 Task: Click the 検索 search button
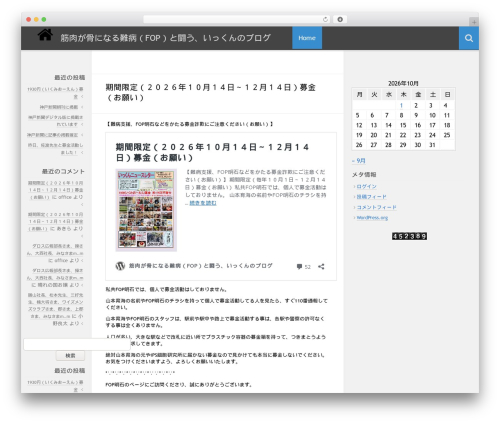pyautogui.click(x=70, y=356)
